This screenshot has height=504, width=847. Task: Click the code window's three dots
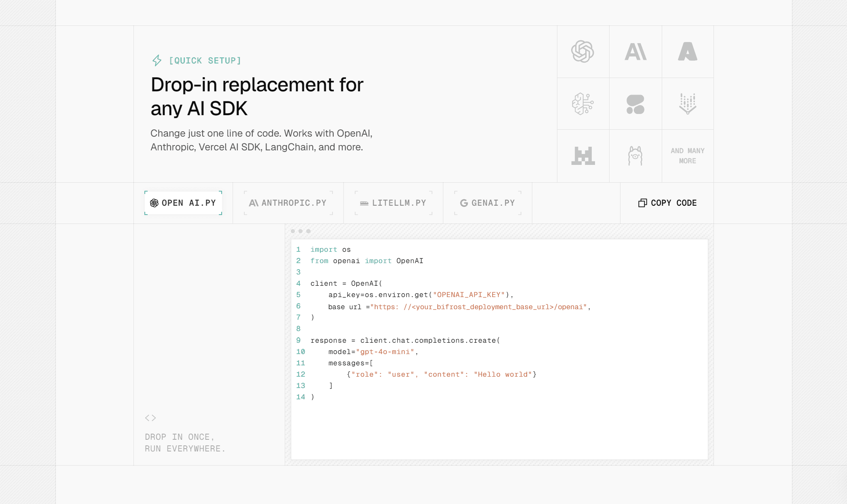tap(301, 231)
